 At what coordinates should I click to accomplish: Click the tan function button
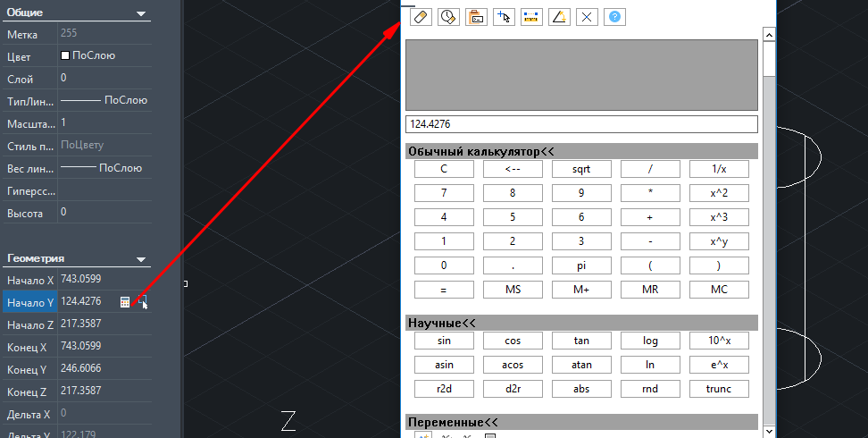click(581, 341)
